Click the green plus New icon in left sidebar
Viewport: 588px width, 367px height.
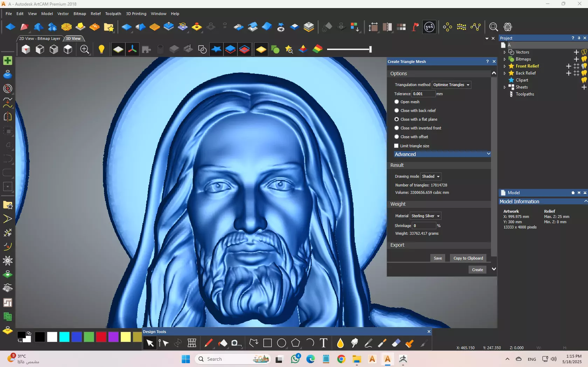[x=7, y=61]
